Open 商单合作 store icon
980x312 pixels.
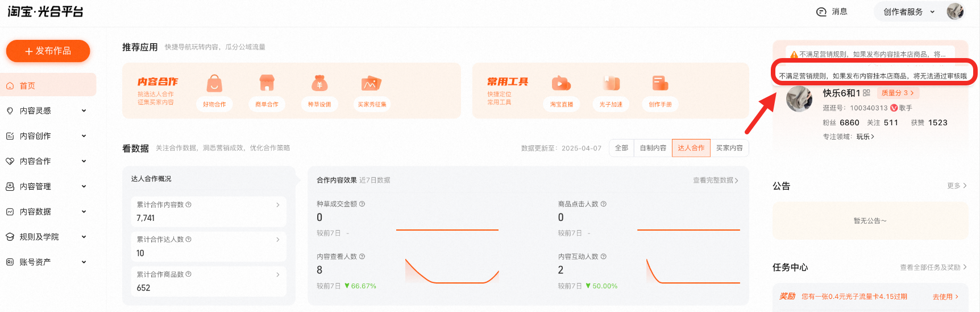(267, 83)
